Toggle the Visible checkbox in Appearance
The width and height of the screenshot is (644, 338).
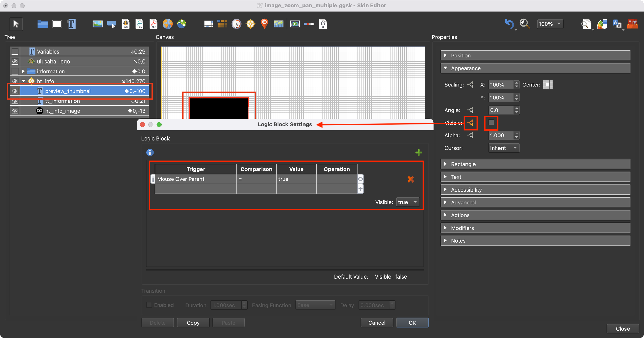[x=491, y=123]
